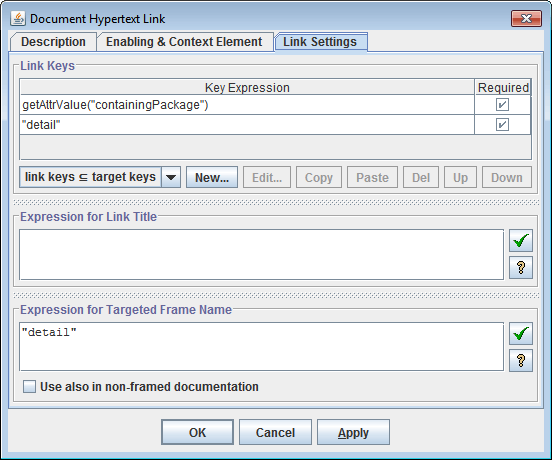Select the getAttrValue("containingPackage") key row

(247, 105)
